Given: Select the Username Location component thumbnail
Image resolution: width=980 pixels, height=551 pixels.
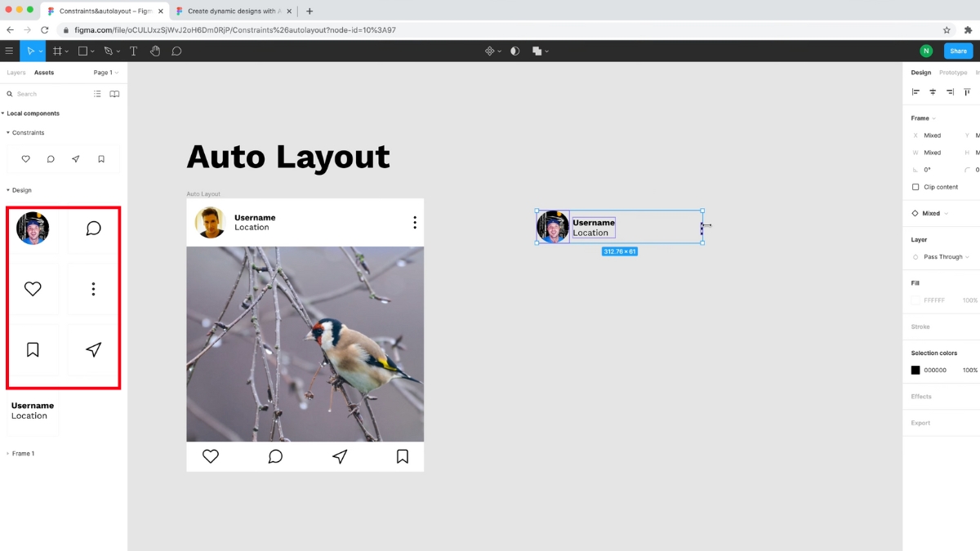Looking at the screenshot, I should point(33,411).
